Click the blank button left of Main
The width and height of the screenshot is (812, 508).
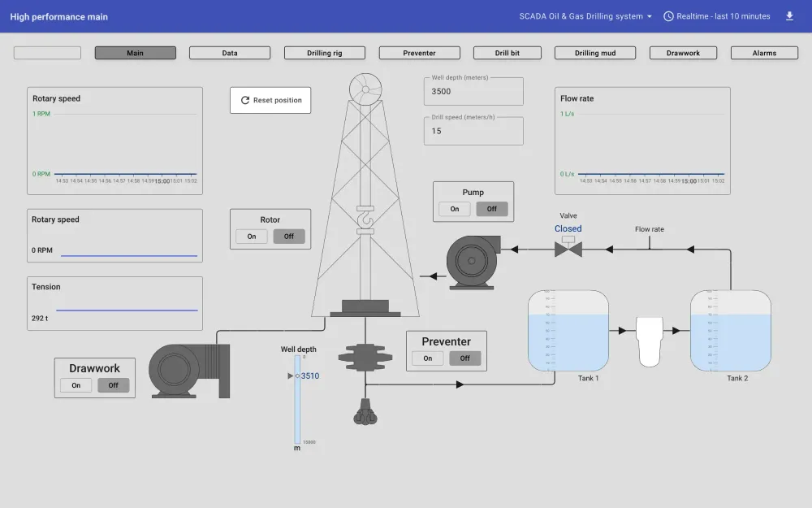pyautogui.click(x=47, y=53)
